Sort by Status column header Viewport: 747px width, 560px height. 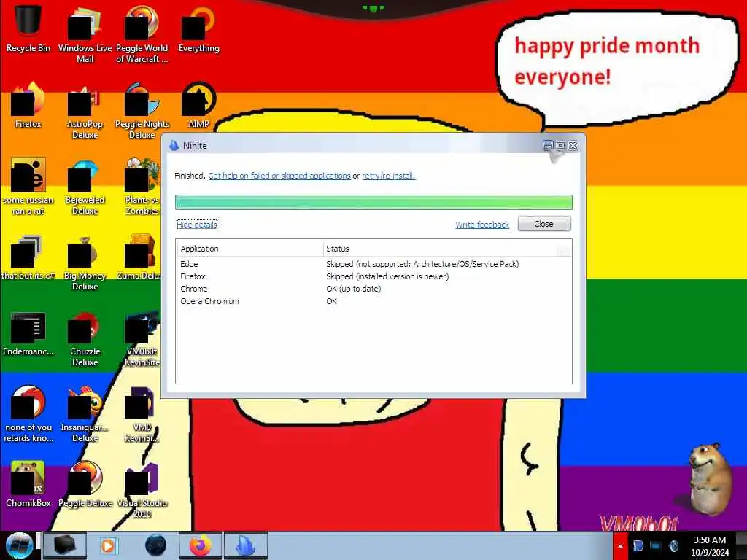click(440, 249)
